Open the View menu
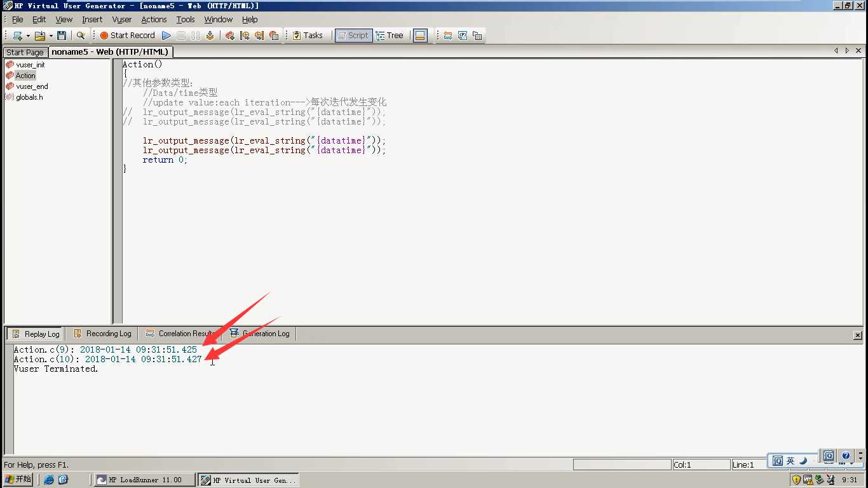Screen dimensions: 868x488 (x=64, y=20)
